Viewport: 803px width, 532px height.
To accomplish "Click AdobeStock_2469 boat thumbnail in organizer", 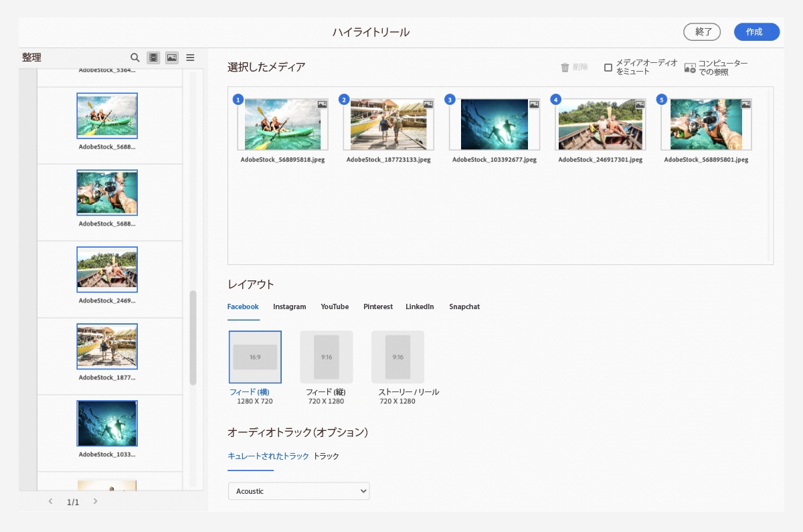I will [107, 270].
